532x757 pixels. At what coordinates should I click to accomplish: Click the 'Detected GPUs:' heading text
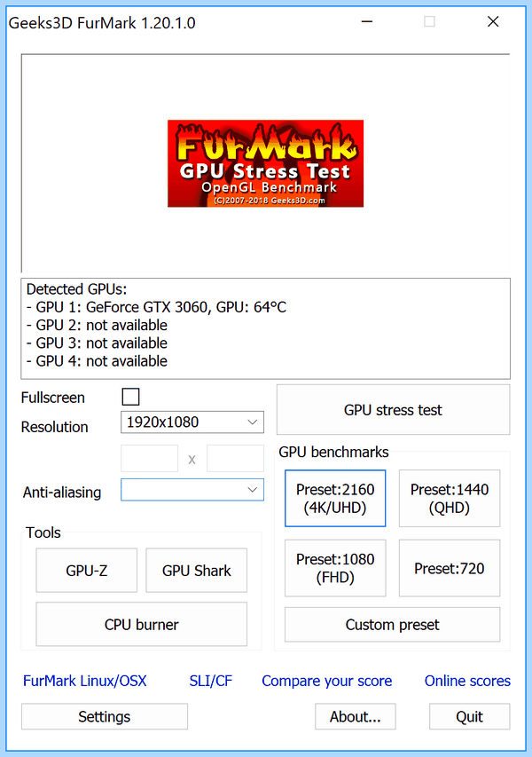point(76,289)
